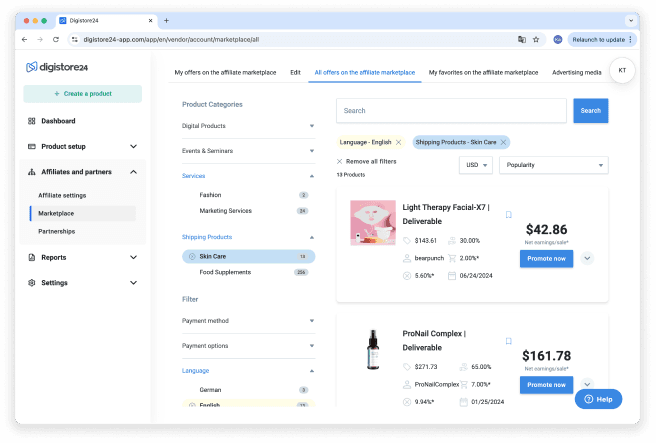Click the X icon beside Remove all filters
The height and width of the screenshot is (443, 656).
coord(339,161)
